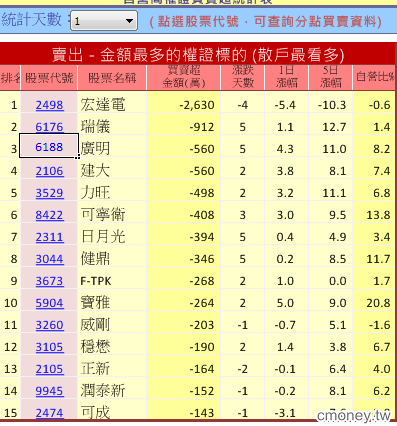Viewport: 397px width, 426px height.
Task: Open the 統計天數 dropdown showing 1
Action: pyautogui.click(x=104, y=21)
